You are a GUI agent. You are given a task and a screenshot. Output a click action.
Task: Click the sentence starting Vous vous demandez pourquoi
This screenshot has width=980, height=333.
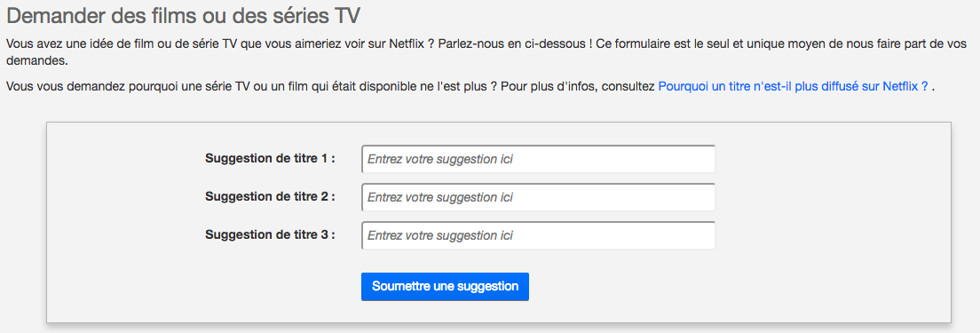click(x=252, y=86)
